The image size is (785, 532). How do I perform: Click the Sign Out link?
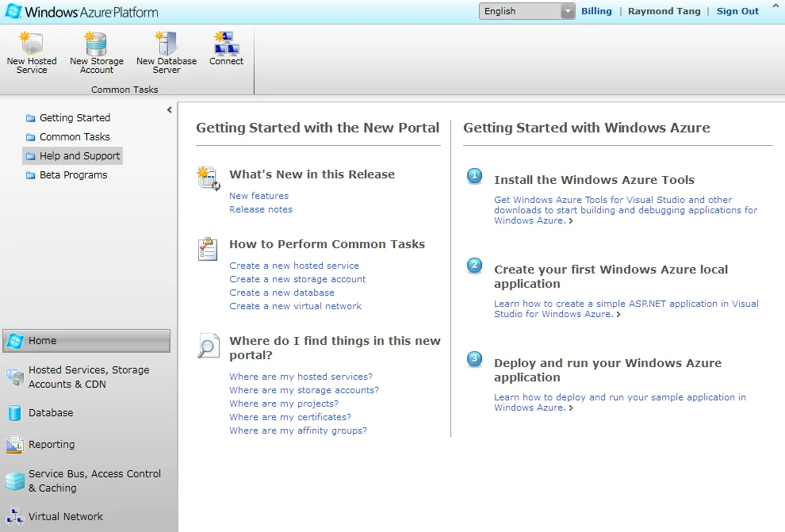(x=737, y=11)
